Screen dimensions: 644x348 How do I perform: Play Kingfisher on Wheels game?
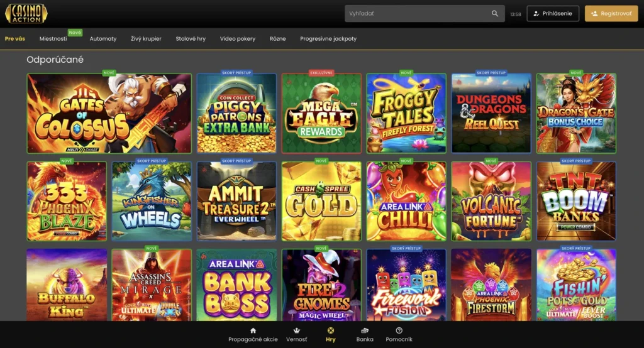(152, 201)
